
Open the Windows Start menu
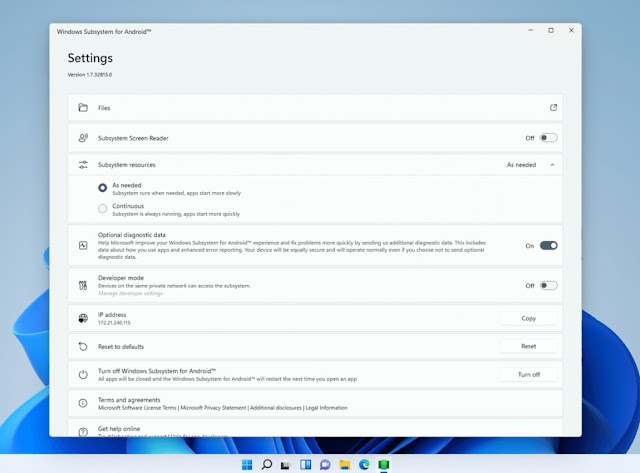[x=247, y=464]
